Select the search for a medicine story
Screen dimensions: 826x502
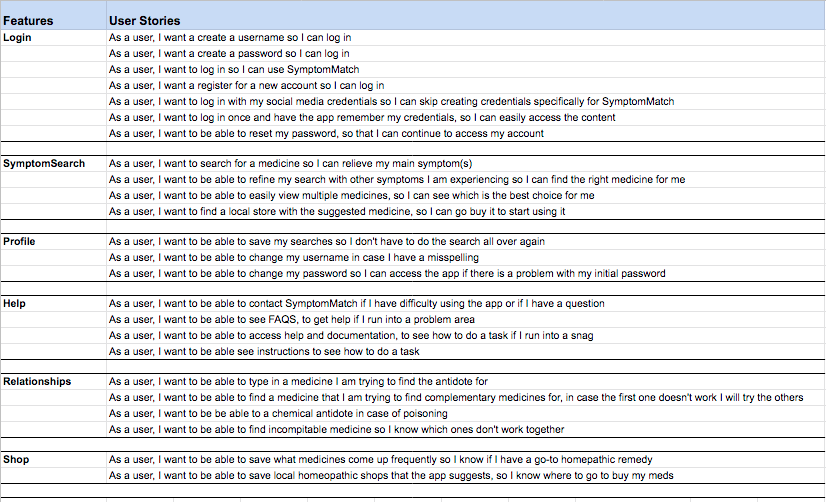tap(466, 164)
